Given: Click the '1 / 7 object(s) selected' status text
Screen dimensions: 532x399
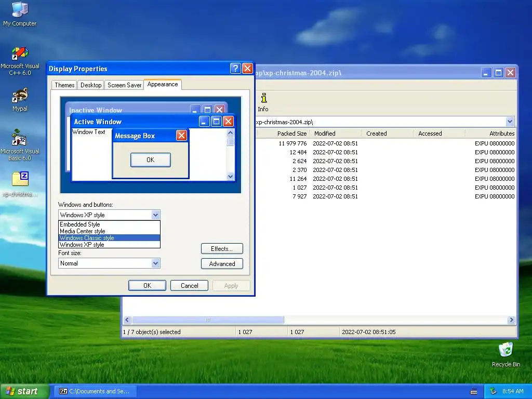Looking at the screenshot, I should [x=152, y=332].
